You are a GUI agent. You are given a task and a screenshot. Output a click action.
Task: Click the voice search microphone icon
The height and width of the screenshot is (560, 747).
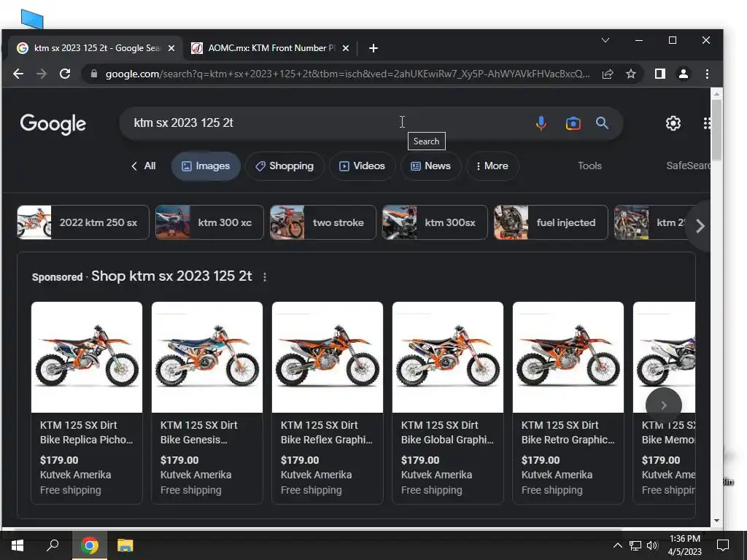541,123
